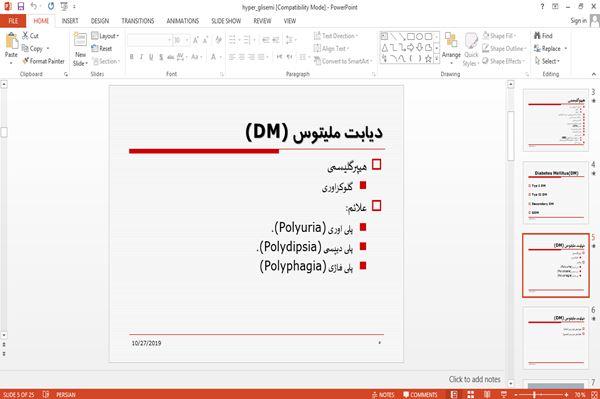Reset the slide layout with Reset
This screenshot has width=600, height=399.
pyautogui.click(x=102, y=48)
